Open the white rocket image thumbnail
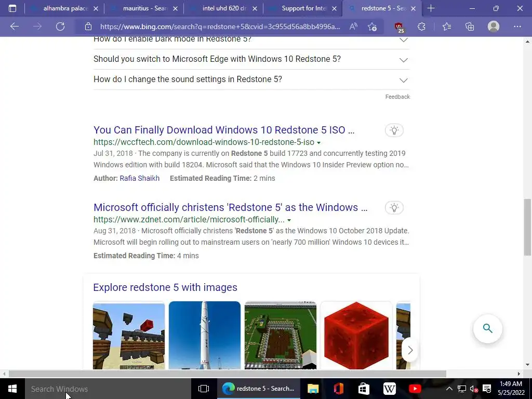The height and width of the screenshot is (399, 532). pos(205,335)
